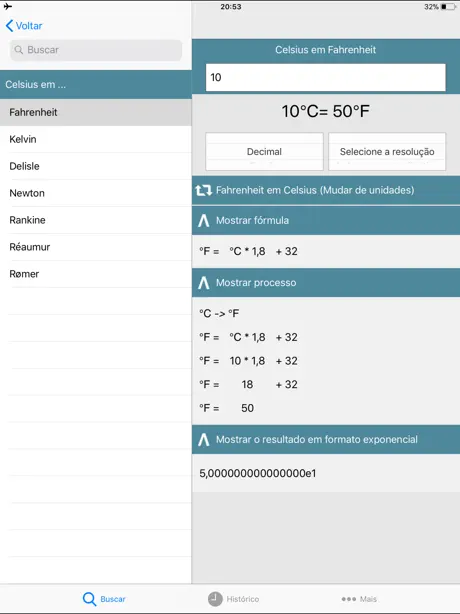
Task: Click the result 10°C= 50°F
Action: (x=326, y=111)
